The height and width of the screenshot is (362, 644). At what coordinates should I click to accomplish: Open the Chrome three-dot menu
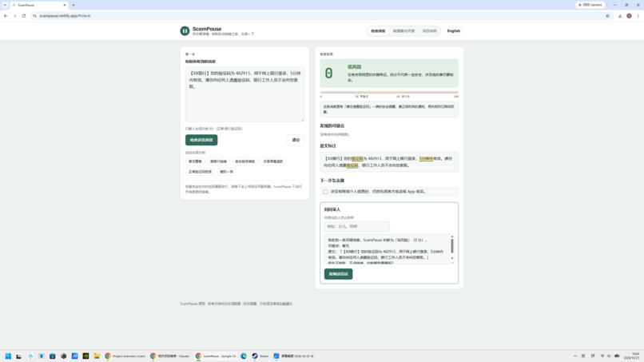point(638,16)
